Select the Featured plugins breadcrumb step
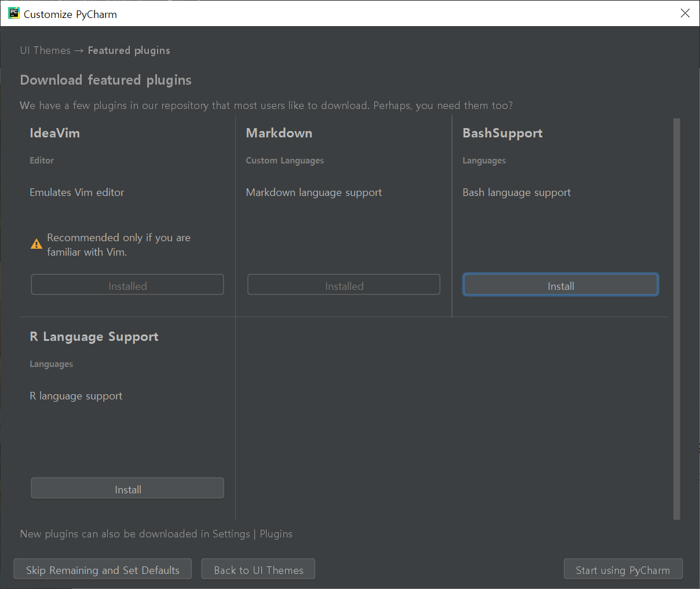The image size is (700, 589). coord(129,50)
